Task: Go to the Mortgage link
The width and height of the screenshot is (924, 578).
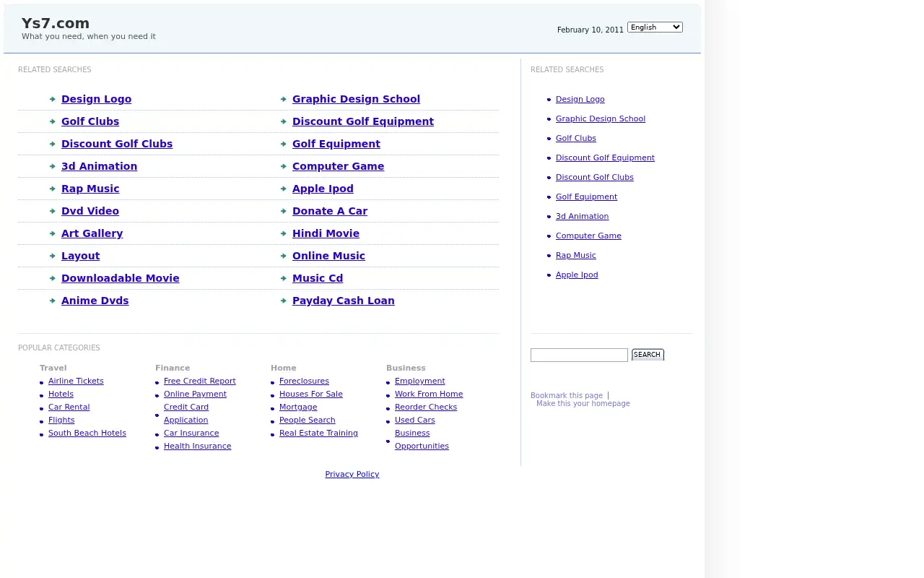Action: point(298,407)
